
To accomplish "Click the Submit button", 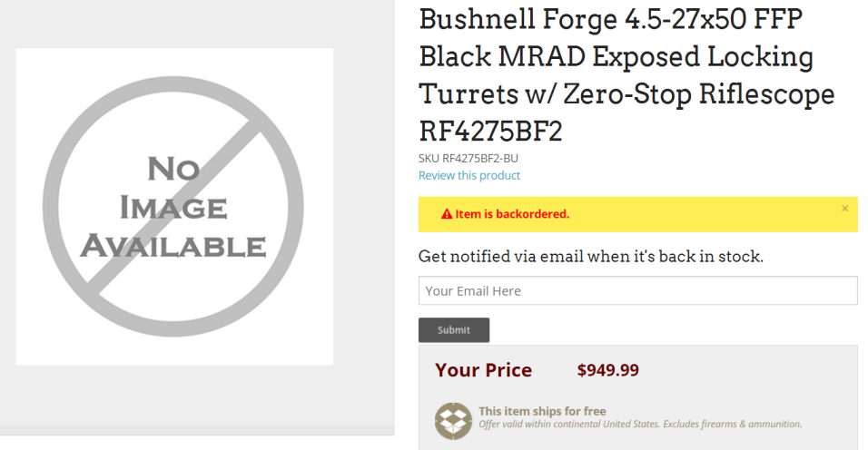I will (x=454, y=330).
